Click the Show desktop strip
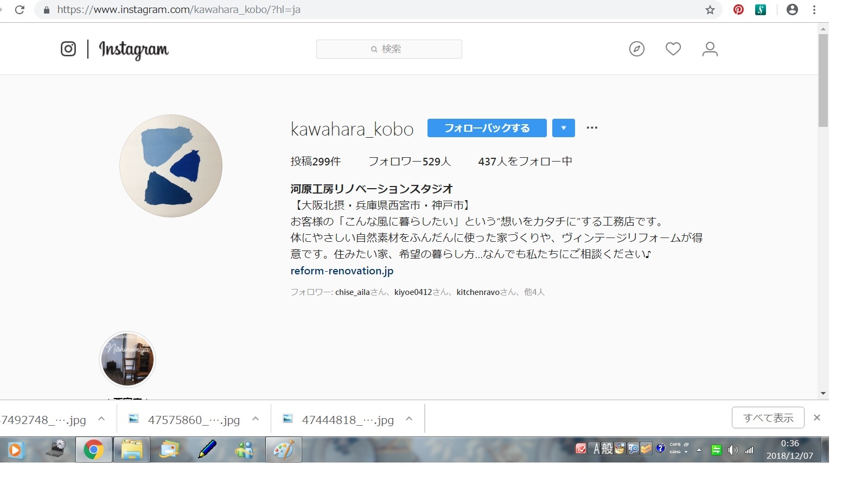Viewport: 868px width, 488px height. (825, 450)
